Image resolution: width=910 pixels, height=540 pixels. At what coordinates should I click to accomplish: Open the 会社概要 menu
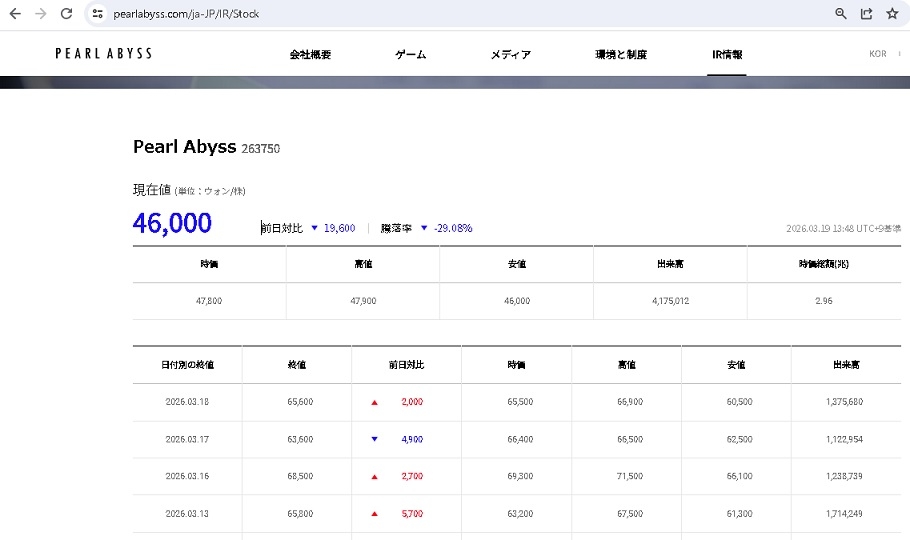[310, 55]
